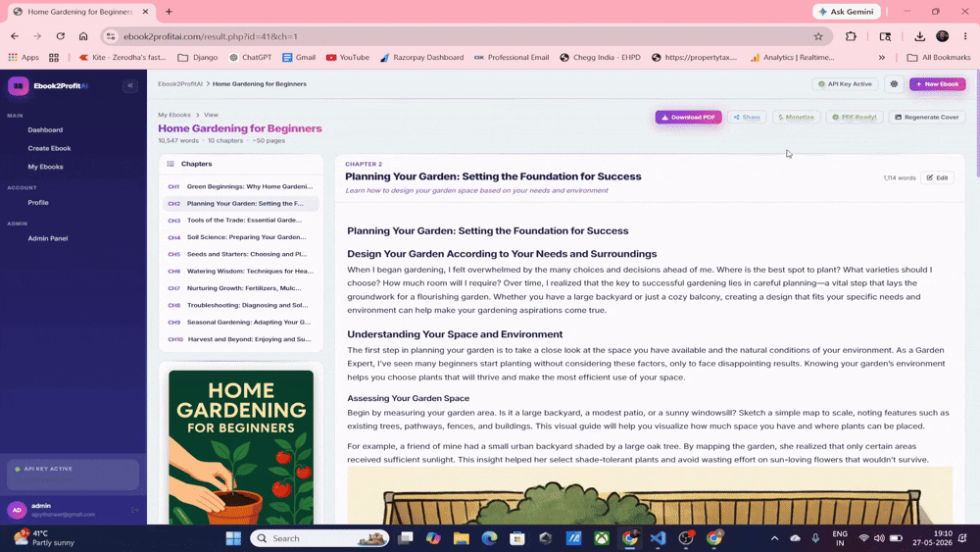The image size is (980, 552).
Task: Click the browser address bar URL
Action: click(210, 36)
